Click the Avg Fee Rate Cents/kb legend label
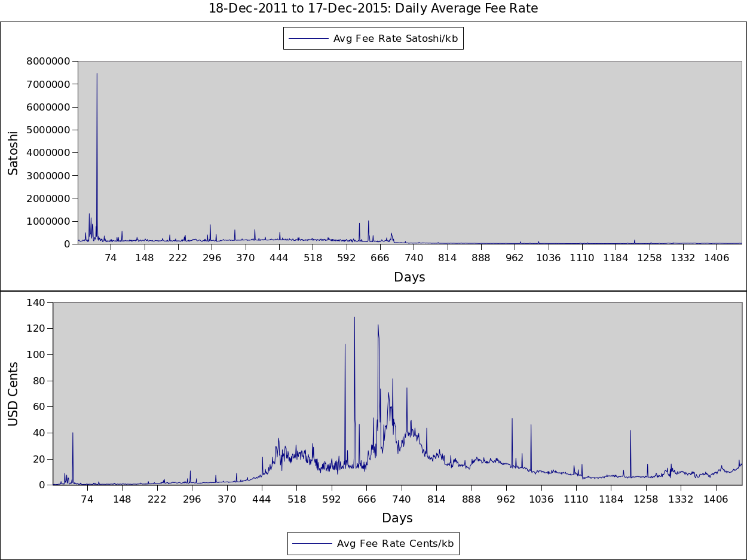The width and height of the screenshot is (747, 560). point(395,544)
